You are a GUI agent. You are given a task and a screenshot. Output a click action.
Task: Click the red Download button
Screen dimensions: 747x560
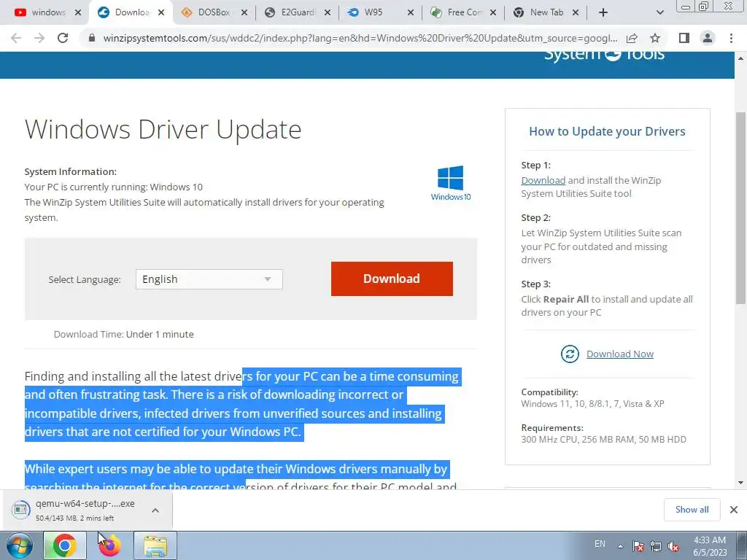click(x=392, y=279)
